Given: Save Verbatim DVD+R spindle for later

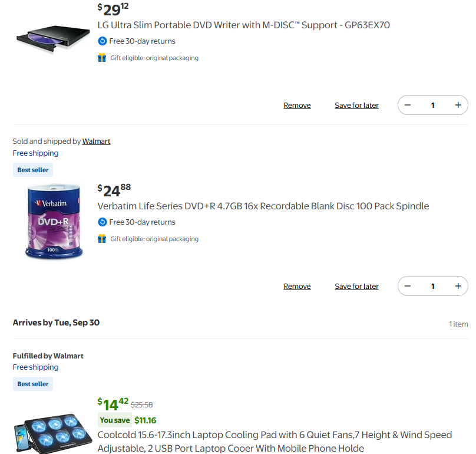Looking at the screenshot, I should (x=356, y=287).
